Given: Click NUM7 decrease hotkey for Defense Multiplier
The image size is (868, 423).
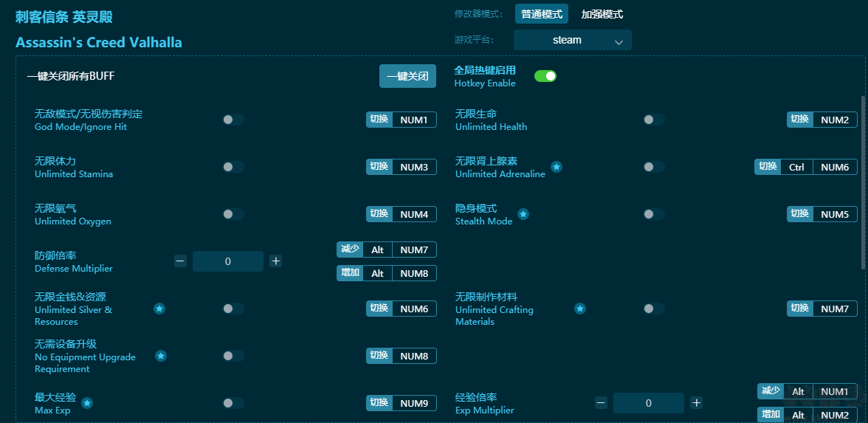Looking at the screenshot, I should click(414, 250).
